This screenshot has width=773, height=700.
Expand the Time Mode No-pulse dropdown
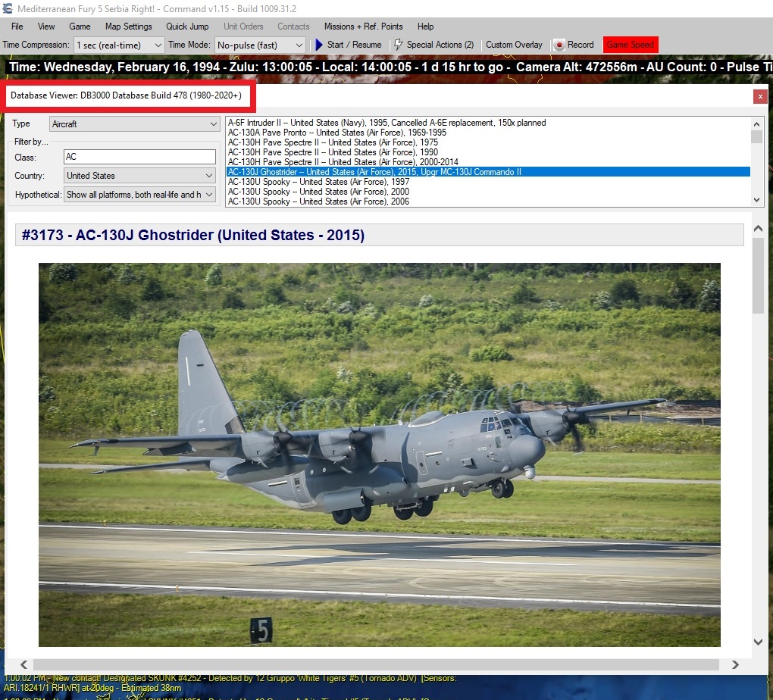click(x=299, y=45)
